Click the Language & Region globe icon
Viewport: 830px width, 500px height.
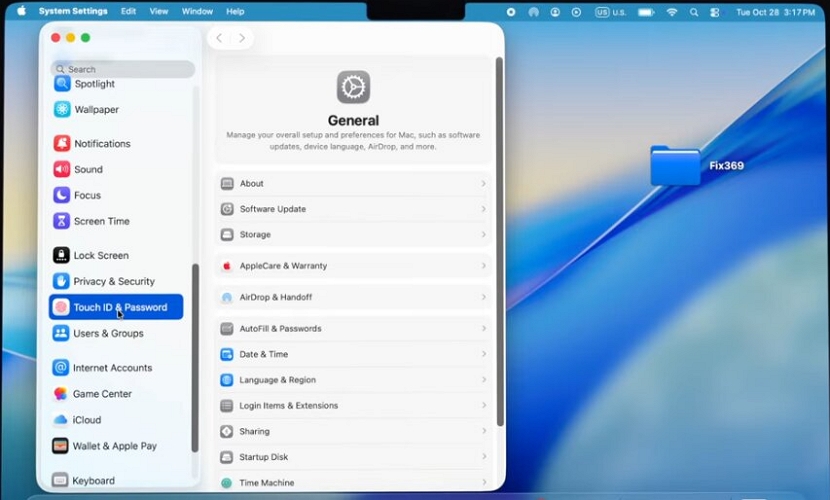coord(227,380)
